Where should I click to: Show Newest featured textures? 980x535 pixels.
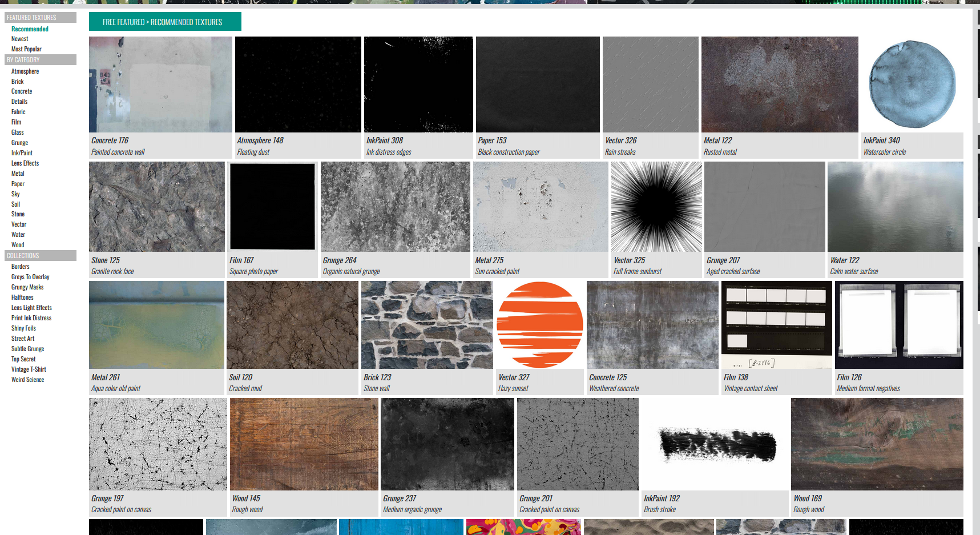coord(19,39)
